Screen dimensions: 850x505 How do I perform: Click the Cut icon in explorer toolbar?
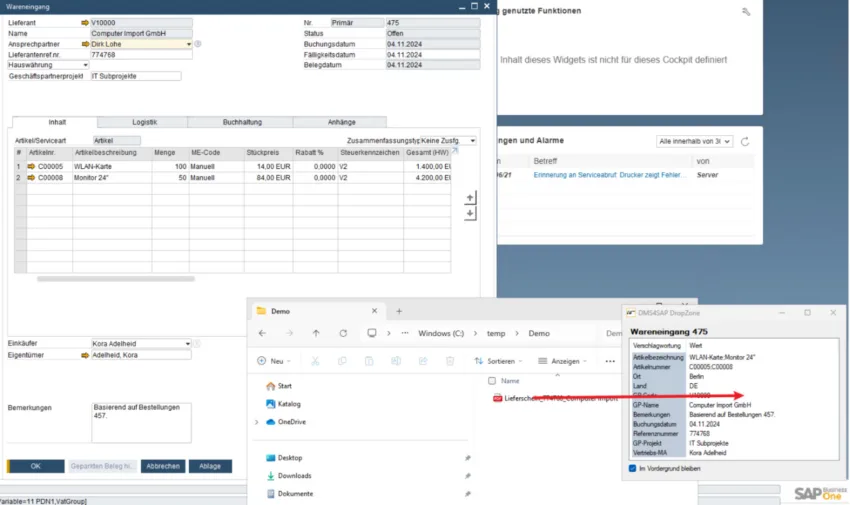tap(315, 361)
